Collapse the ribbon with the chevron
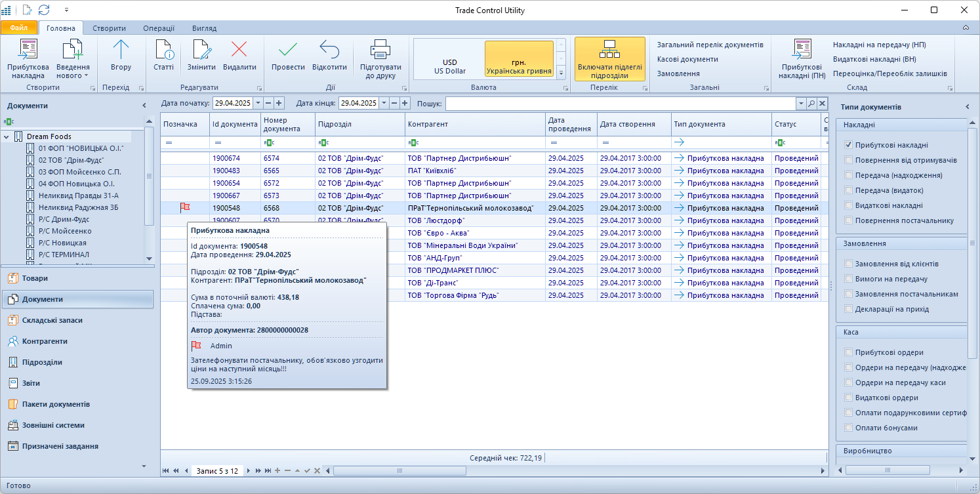The image size is (980, 494). click(x=966, y=28)
